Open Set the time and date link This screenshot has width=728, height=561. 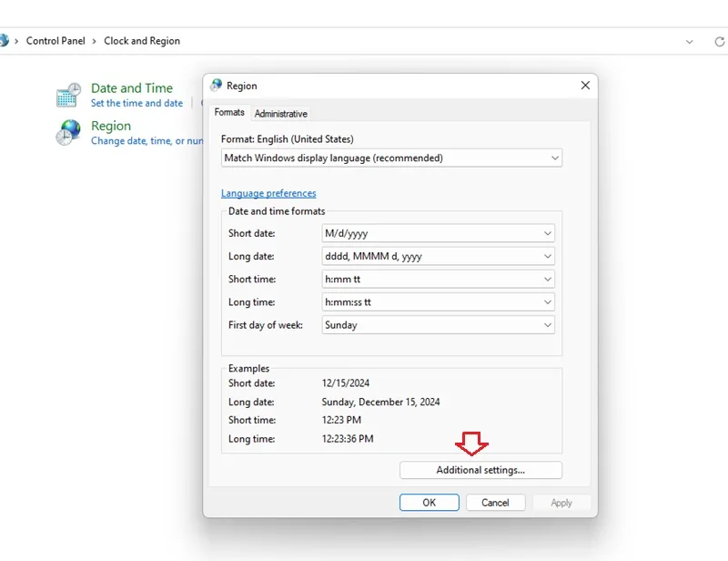click(137, 103)
